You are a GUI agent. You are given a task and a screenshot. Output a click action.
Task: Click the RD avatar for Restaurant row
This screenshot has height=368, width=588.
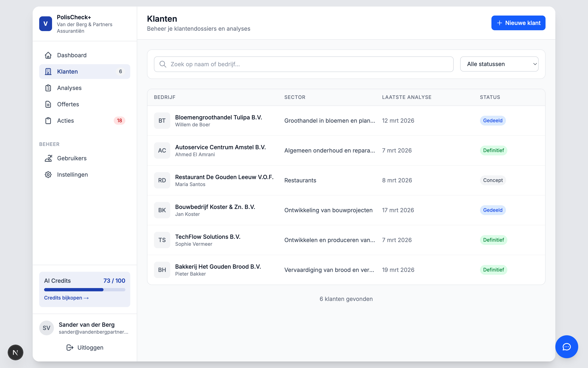click(x=162, y=180)
